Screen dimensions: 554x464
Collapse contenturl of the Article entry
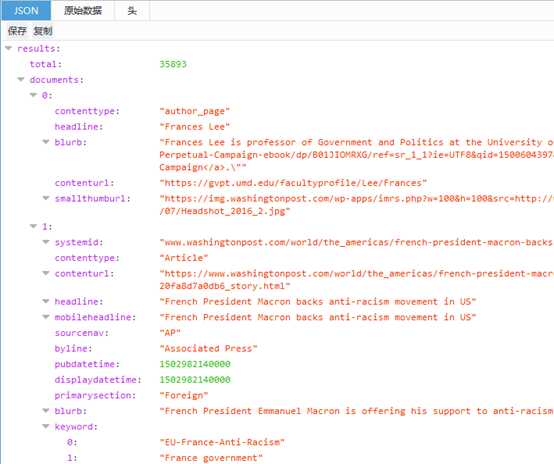coord(46,273)
